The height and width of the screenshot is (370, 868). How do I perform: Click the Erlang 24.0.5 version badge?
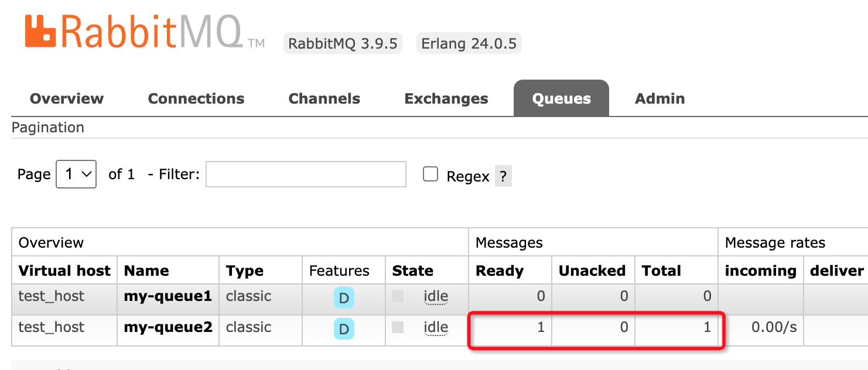pyautogui.click(x=468, y=42)
